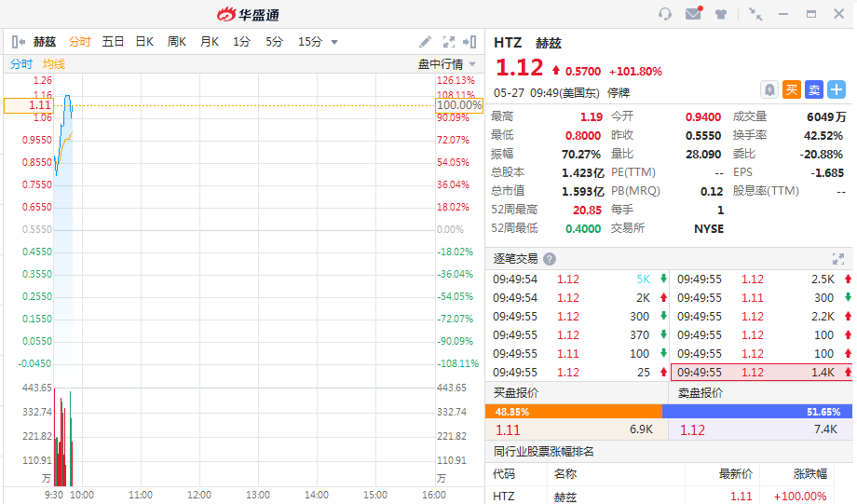
Task: Set price alert with bell icon
Action: tap(769, 89)
